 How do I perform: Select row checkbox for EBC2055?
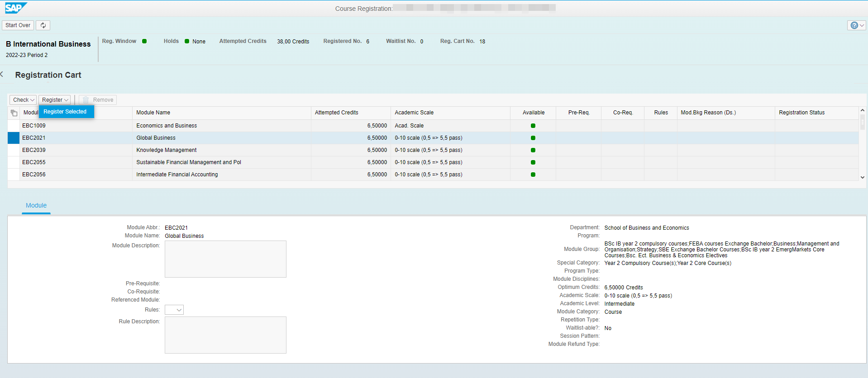[x=14, y=162]
